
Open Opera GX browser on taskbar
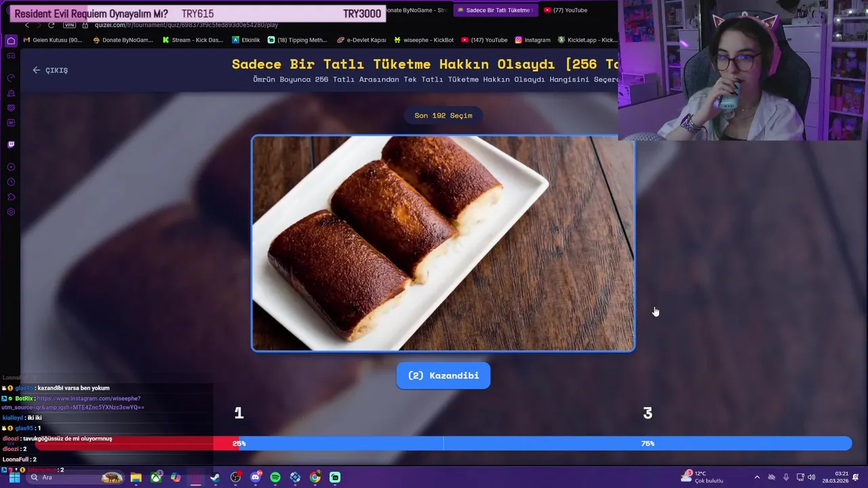(x=195, y=477)
